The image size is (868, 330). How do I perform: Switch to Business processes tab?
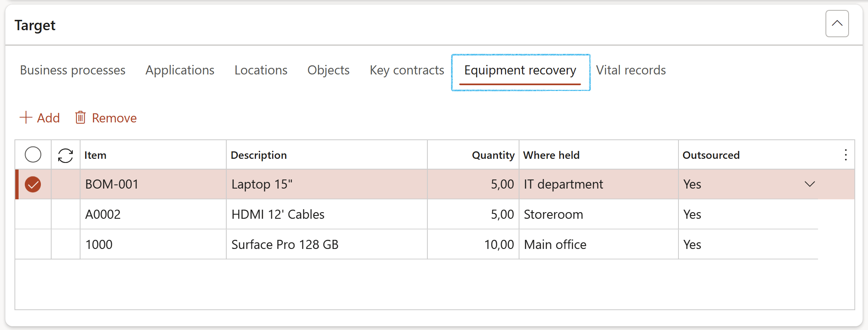click(73, 70)
